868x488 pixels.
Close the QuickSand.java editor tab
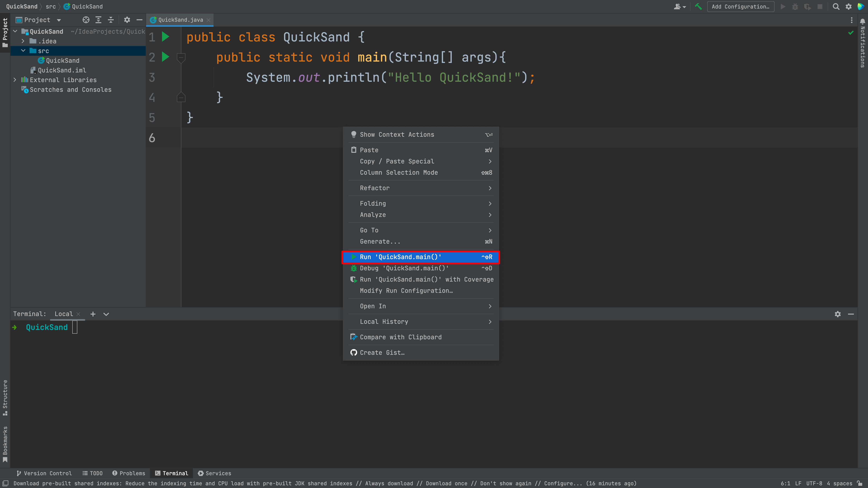(x=209, y=20)
